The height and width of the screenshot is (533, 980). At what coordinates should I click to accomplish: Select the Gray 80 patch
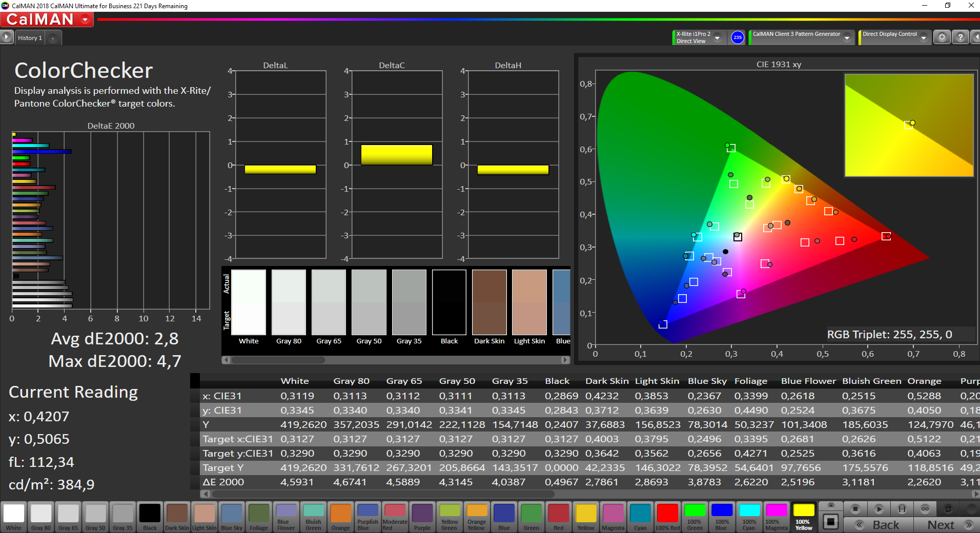[41, 517]
